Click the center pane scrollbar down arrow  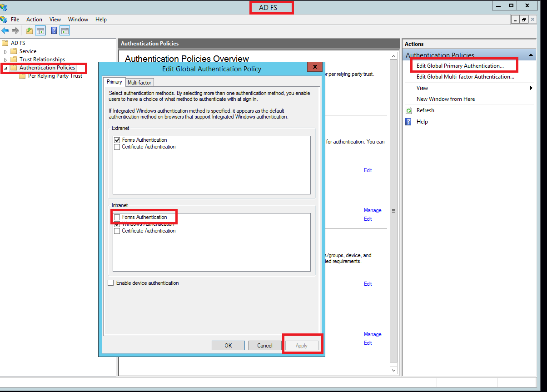(x=393, y=370)
